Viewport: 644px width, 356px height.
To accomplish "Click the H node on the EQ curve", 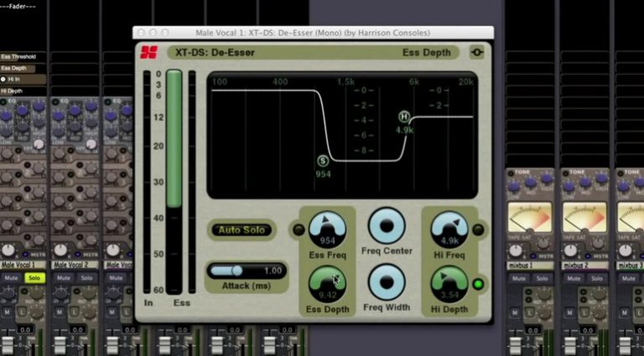I will 404,117.
